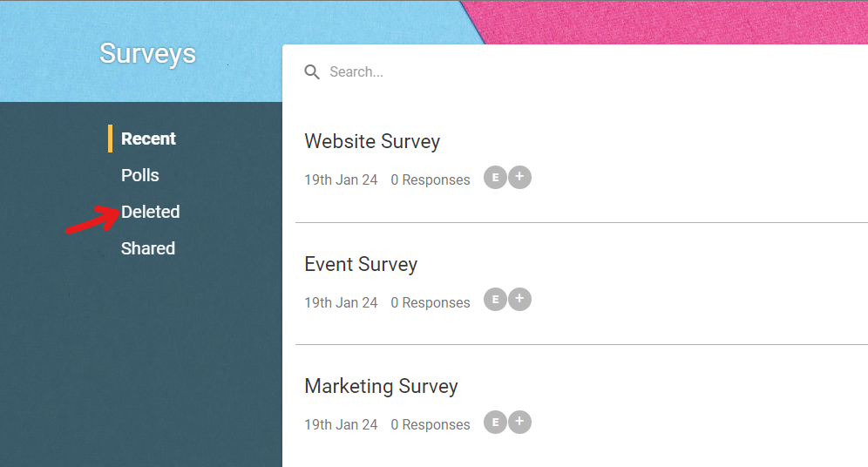Click the E avatar on Event Survey
868x467 pixels.
coord(496,300)
